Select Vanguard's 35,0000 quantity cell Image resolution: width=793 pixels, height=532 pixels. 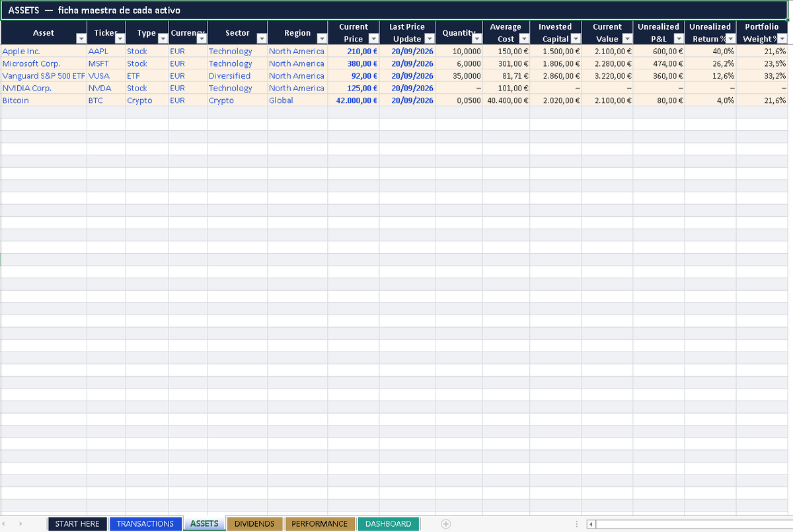(x=459, y=75)
